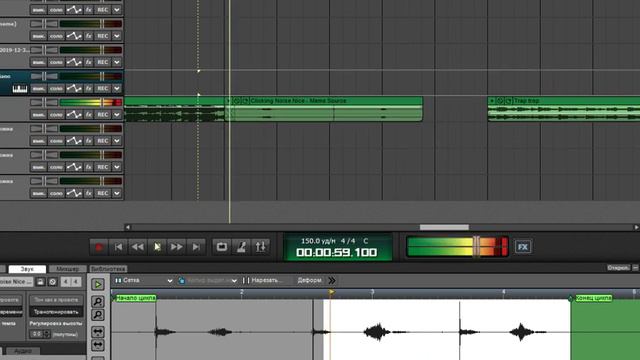This screenshot has height=360, width=640.
Task: Click the pitch adjustment stepper arrows
Action: 47,334
